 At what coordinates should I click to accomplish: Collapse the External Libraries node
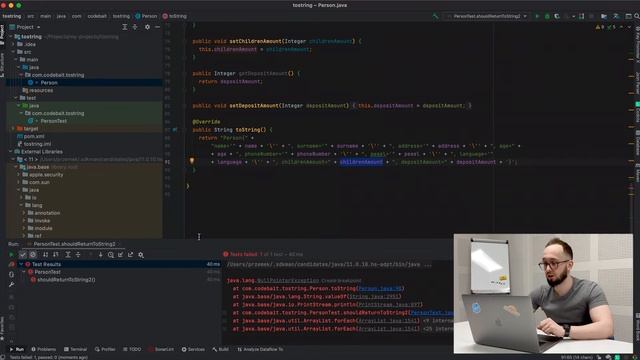(10, 152)
